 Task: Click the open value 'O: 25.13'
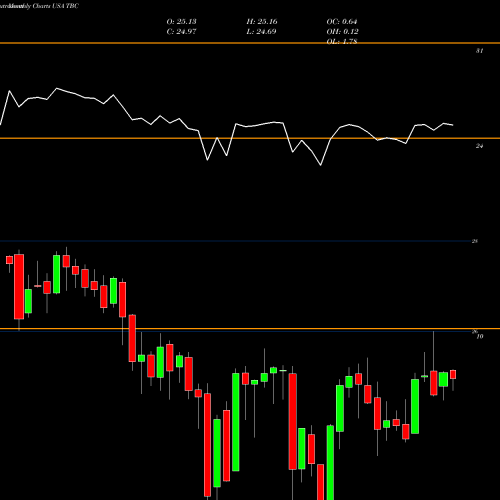click(x=181, y=22)
